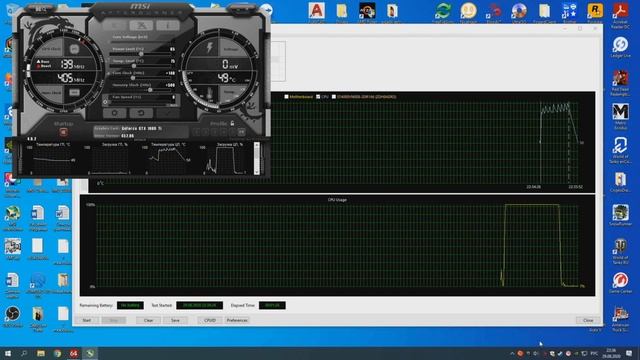Open the Windows Start menu
Screen dimensions: 640x360
pyautogui.click(x=8, y=353)
